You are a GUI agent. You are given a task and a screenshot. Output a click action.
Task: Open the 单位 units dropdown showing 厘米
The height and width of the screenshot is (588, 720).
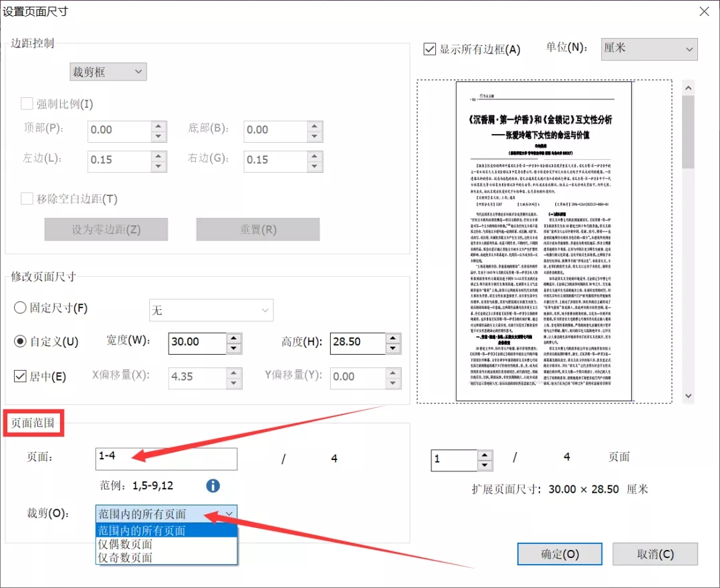(648, 49)
